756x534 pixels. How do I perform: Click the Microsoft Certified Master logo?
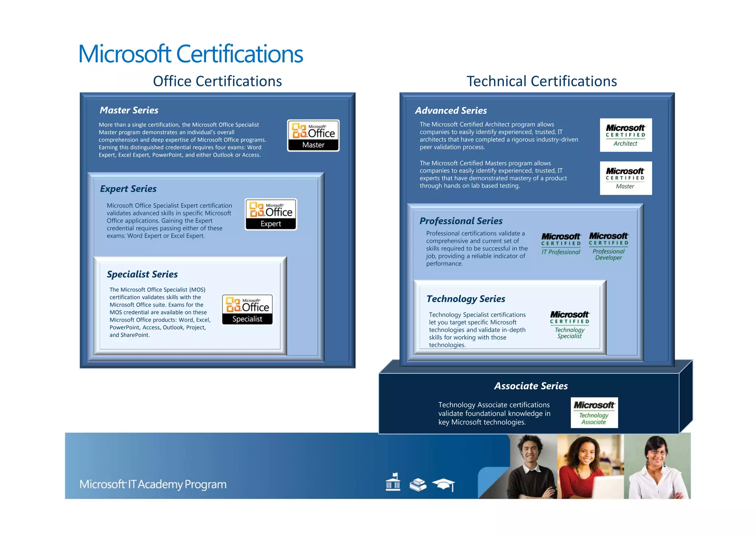click(x=626, y=178)
